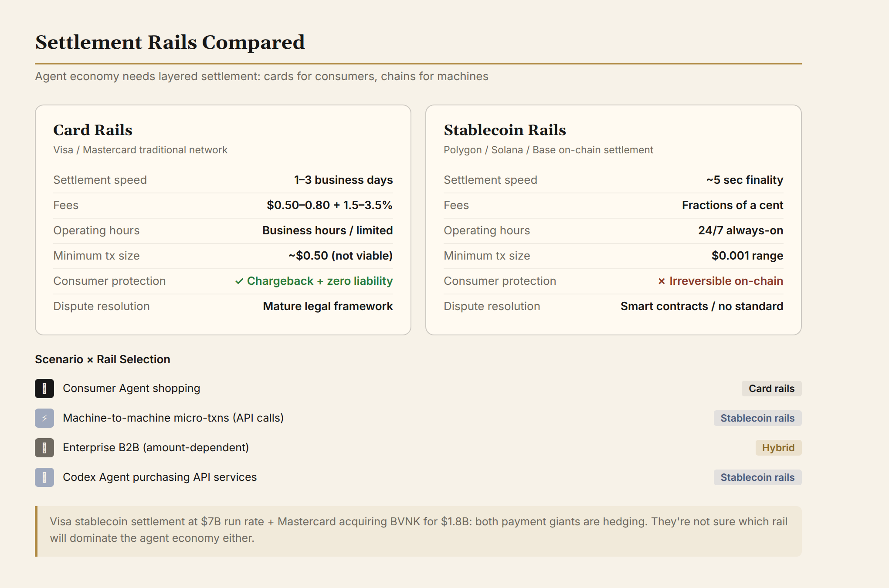This screenshot has width=889, height=588.
Task: Click 'Scenario × Rail Selection' heading
Action: coord(102,359)
